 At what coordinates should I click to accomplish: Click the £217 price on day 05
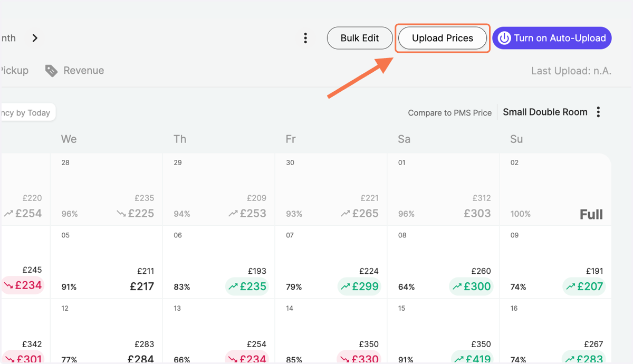pyautogui.click(x=142, y=286)
